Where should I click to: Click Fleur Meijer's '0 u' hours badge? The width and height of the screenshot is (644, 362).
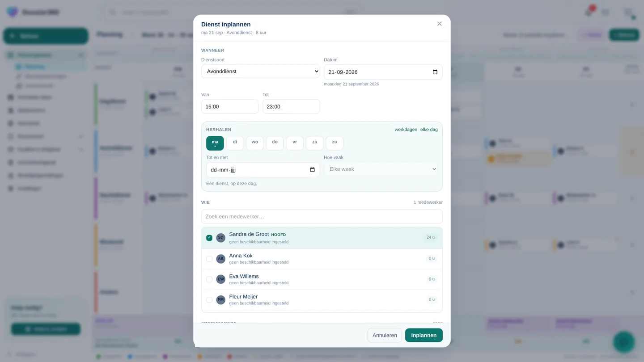click(432, 299)
